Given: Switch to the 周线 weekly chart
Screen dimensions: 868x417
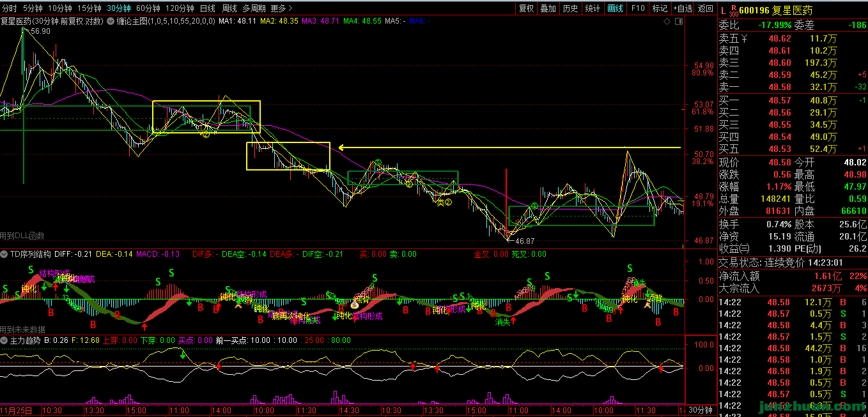Looking at the screenshot, I should pyautogui.click(x=229, y=8).
